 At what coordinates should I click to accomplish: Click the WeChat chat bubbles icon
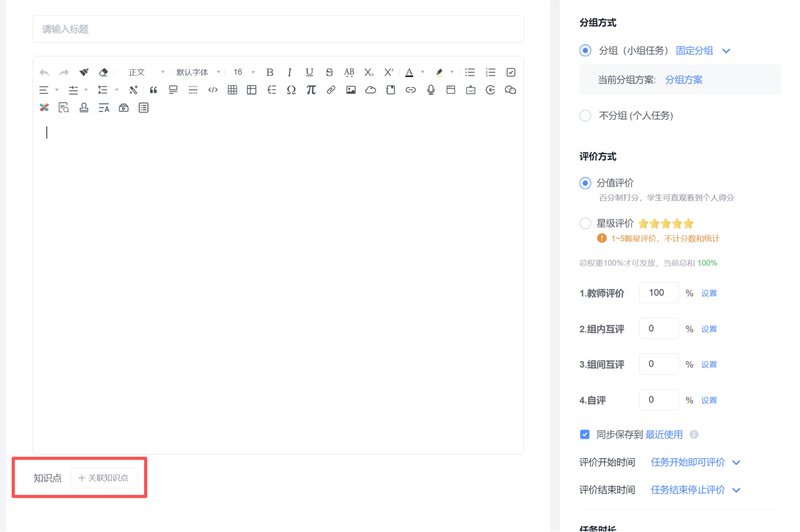pyautogui.click(x=510, y=90)
